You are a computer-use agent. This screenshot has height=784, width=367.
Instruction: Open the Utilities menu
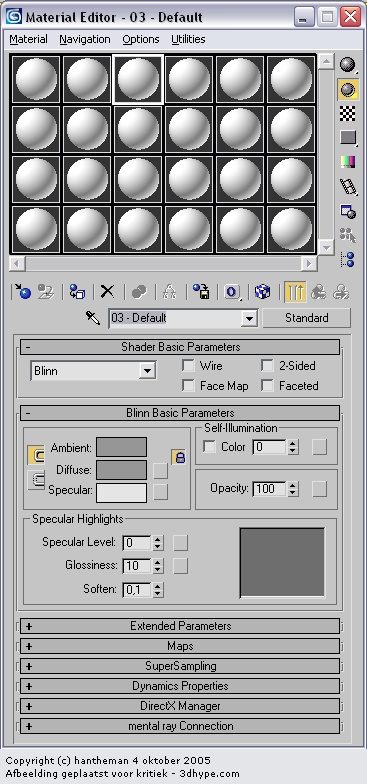click(x=188, y=39)
